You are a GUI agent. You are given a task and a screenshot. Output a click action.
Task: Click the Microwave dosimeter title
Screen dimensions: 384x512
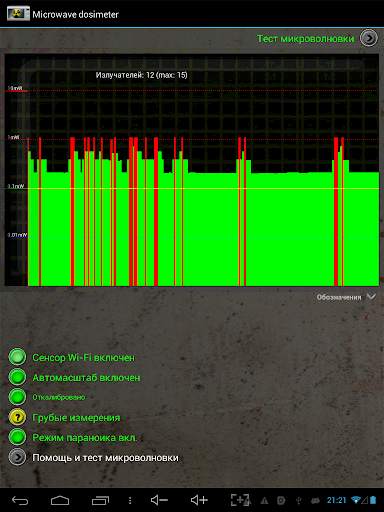75,14
